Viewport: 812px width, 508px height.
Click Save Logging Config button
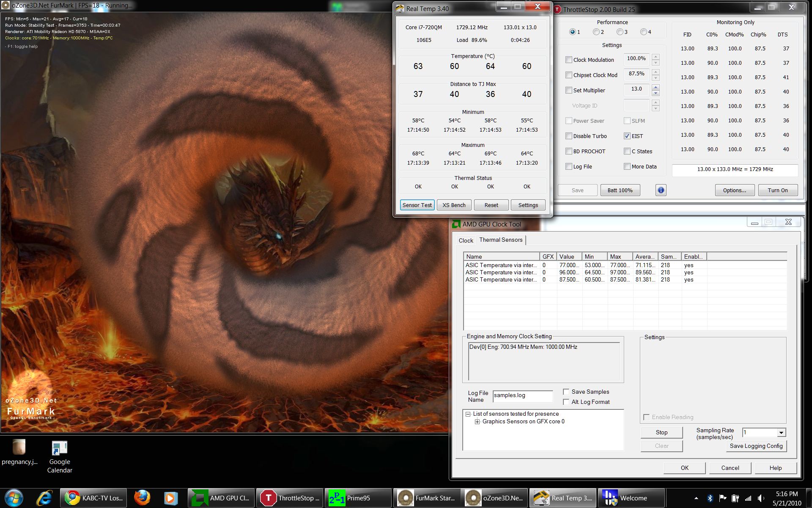click(756, 446)
